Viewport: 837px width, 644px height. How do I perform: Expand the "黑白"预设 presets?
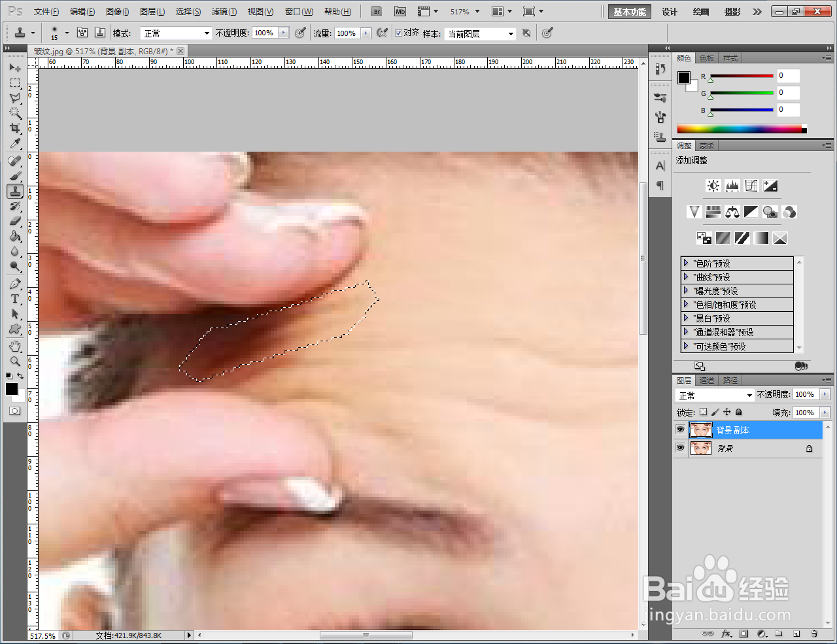686,318
